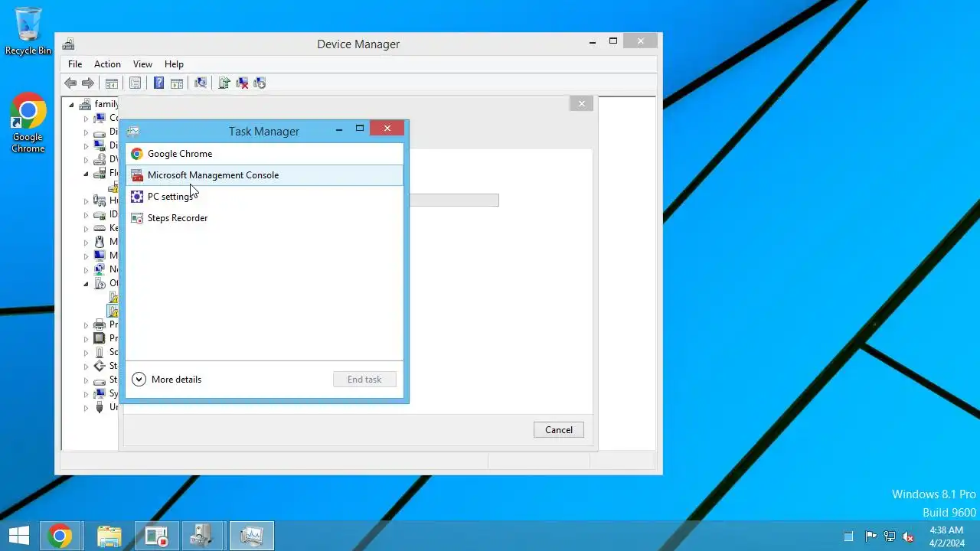Click the Disable device icon with down arrow
The width and height of the screenshot is (980, 551).
(260, 83)
